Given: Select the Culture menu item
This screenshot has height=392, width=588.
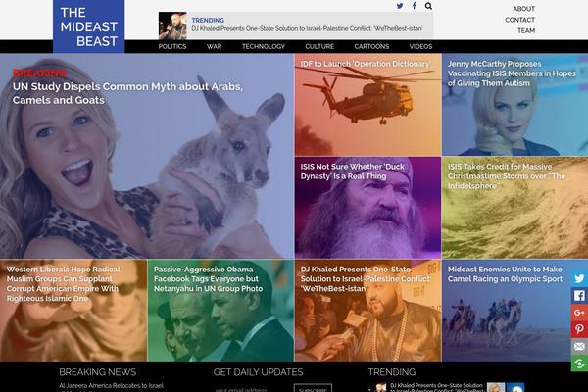Looking at the screenshot, I should [319, 46].
